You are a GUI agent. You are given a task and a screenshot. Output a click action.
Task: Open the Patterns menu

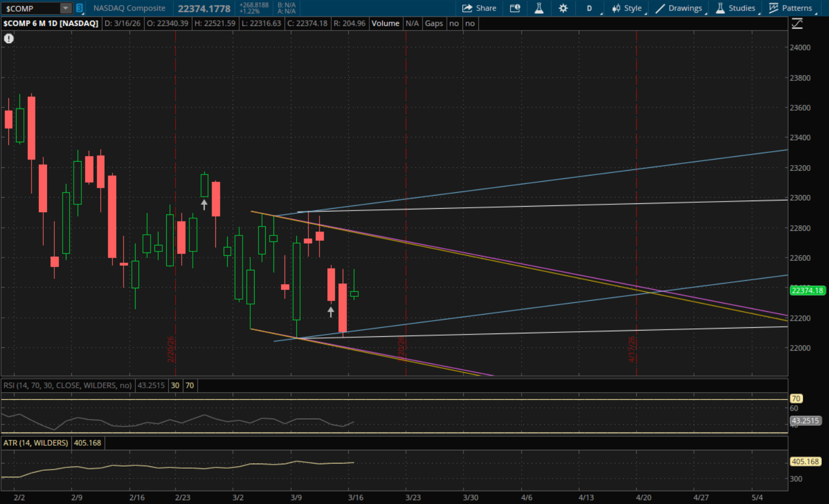tap(791, 8)
